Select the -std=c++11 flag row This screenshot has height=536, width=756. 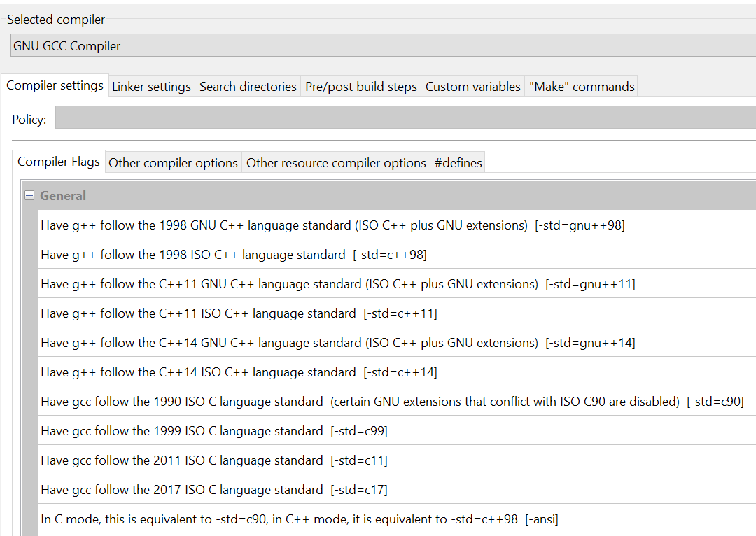coord(397,313)
